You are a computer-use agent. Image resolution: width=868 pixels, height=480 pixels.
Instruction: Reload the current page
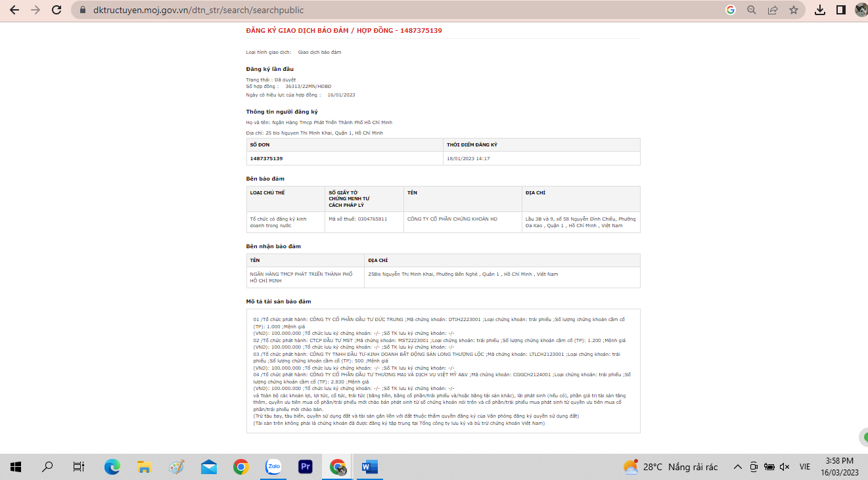tap(57, 10)
